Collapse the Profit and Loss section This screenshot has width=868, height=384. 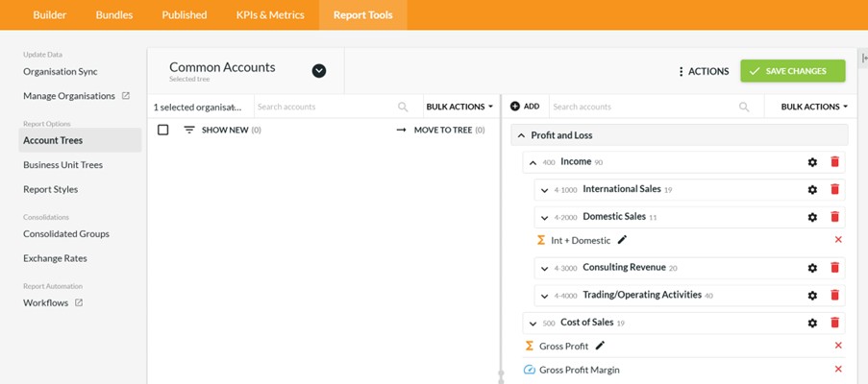click(x=521, y=135)
